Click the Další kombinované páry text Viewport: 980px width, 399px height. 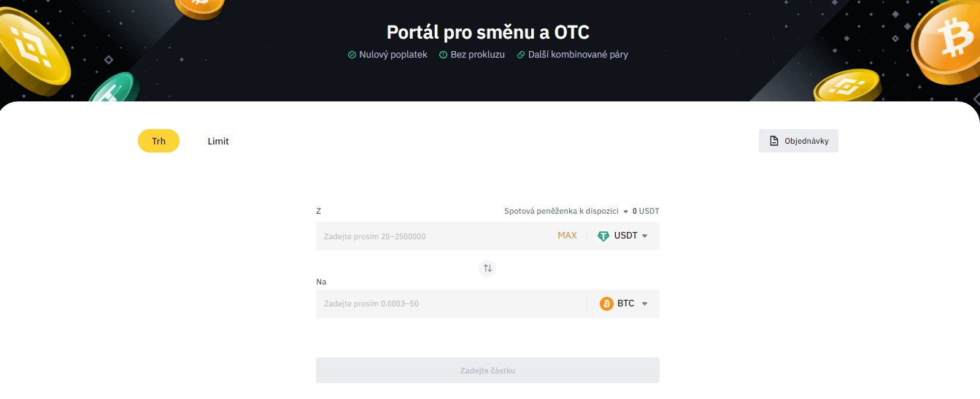coord(578,55)
